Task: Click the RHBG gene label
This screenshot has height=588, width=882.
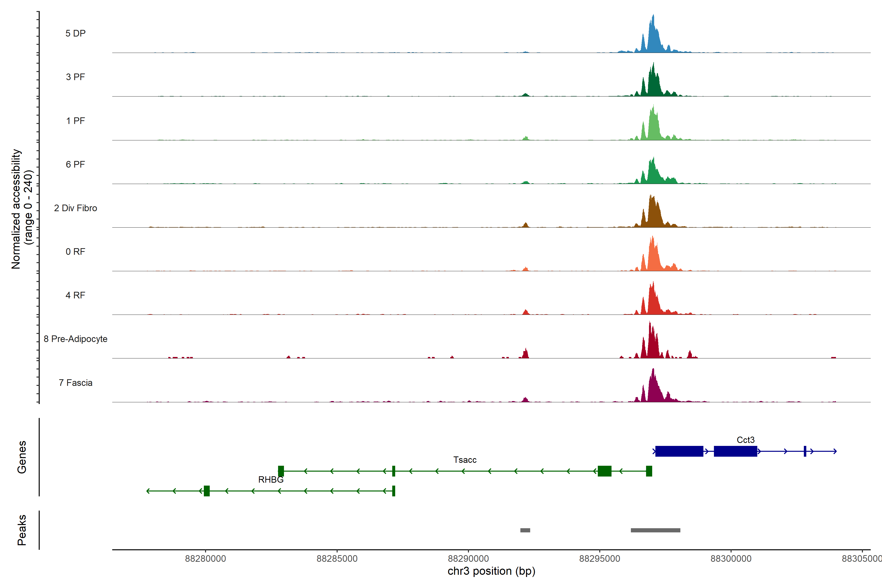Action: [271, 480]
